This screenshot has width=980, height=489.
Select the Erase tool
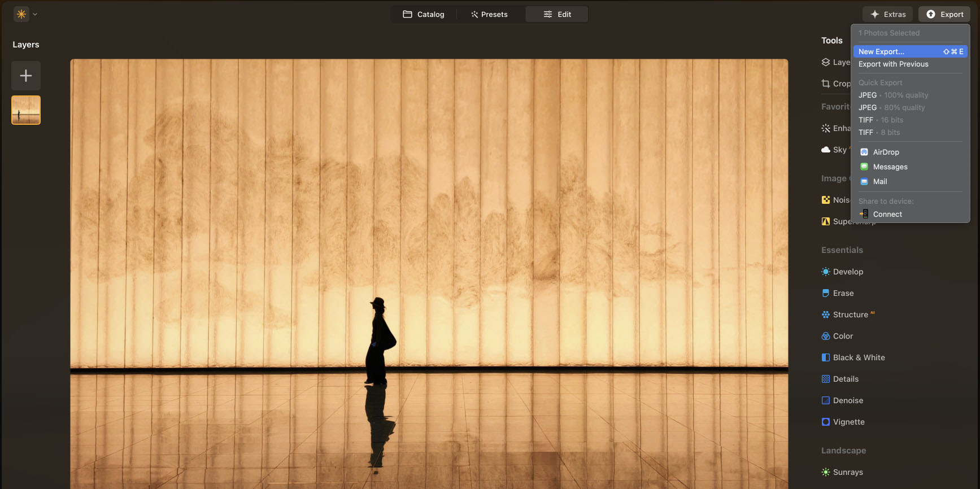843,293
